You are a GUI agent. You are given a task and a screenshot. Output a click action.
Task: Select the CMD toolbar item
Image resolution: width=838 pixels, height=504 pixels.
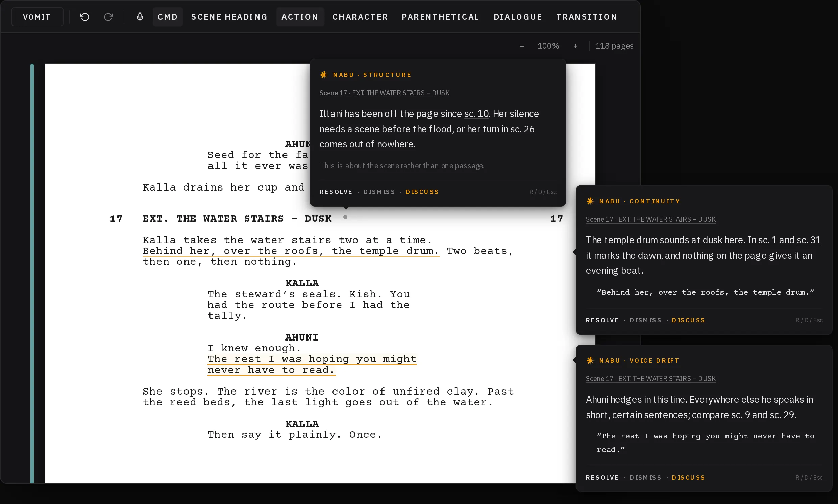coord(168,17)
